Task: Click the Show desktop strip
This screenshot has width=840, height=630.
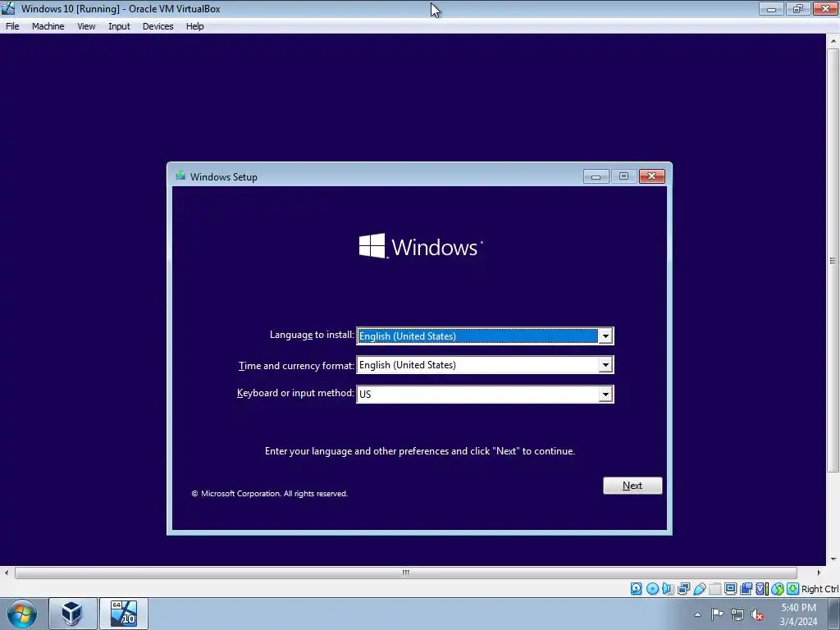Action: coord(835,614)
